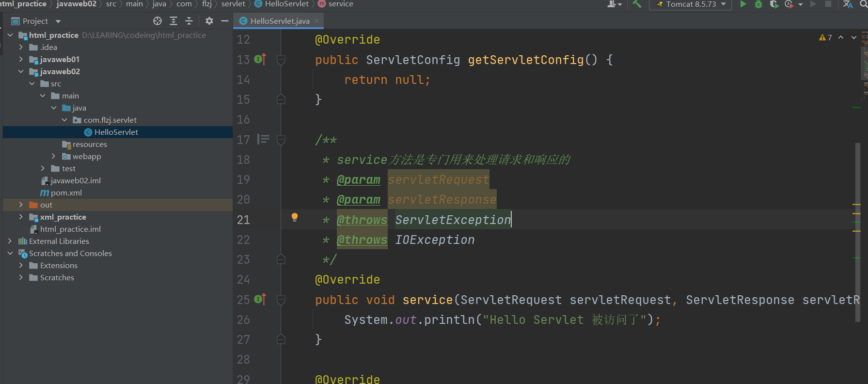Click the main breadcrumb in navigation bar
This screenshot has height=384, width=868.
[134, 4]
